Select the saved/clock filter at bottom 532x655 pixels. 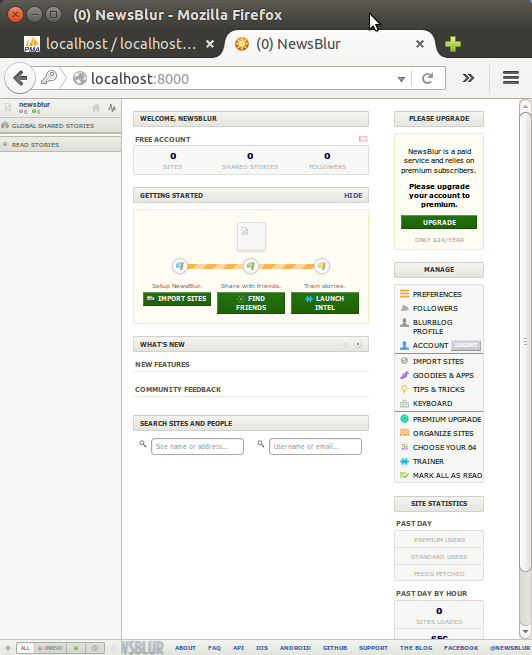(x=95, y=648)
